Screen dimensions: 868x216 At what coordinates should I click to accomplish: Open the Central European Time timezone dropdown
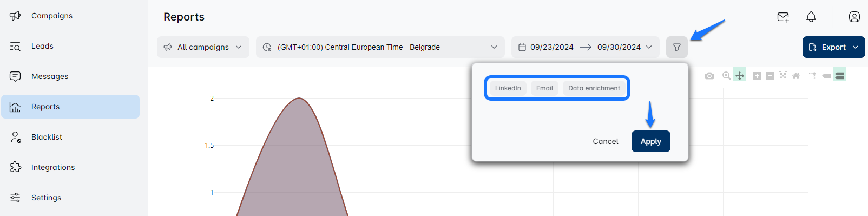380,47
